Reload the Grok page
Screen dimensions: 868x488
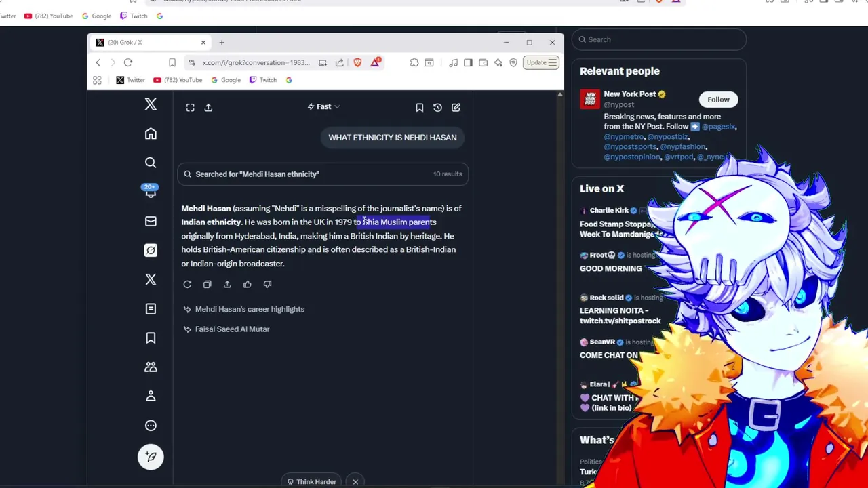tap(128, 62)
